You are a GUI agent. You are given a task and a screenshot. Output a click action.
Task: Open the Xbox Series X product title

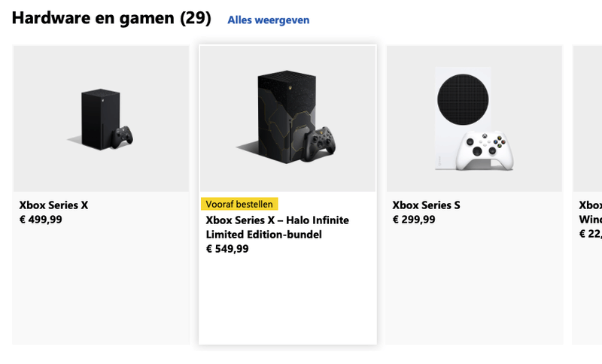(53, 205)
